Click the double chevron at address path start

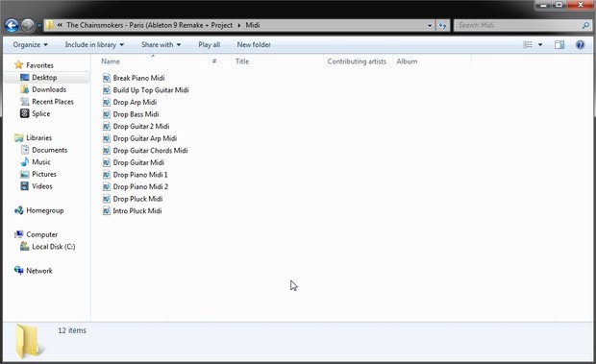(60, 25)
